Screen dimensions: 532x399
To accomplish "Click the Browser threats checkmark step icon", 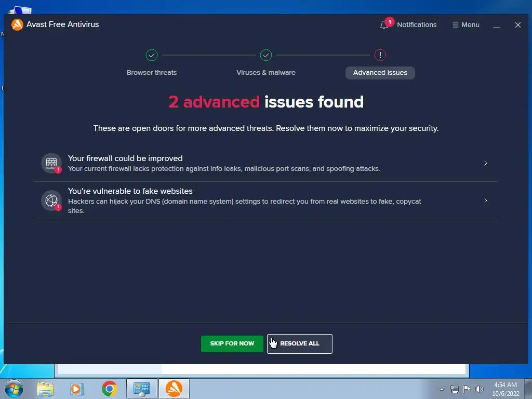I will (152, 55).
